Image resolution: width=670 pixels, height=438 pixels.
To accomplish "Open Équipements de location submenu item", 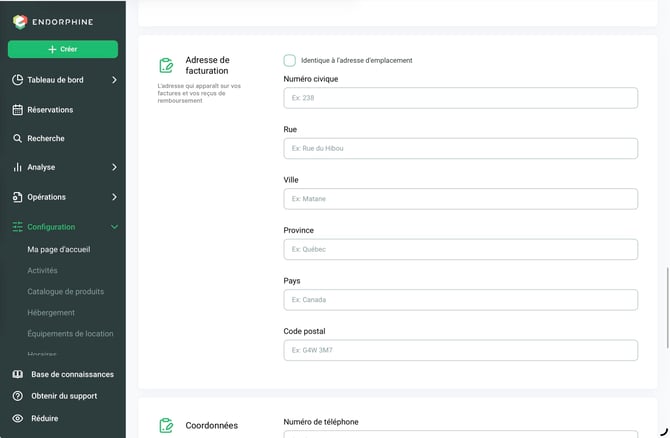I will click(71, 334).
